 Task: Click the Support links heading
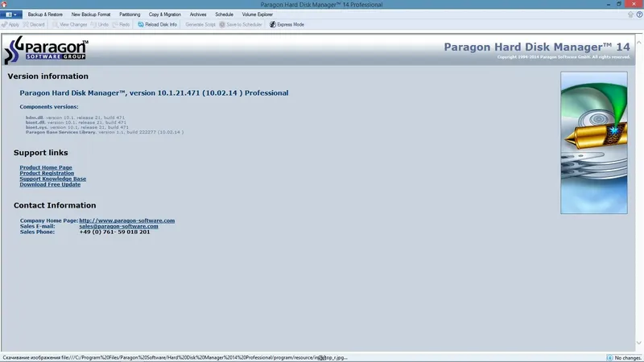click(41, 153)
